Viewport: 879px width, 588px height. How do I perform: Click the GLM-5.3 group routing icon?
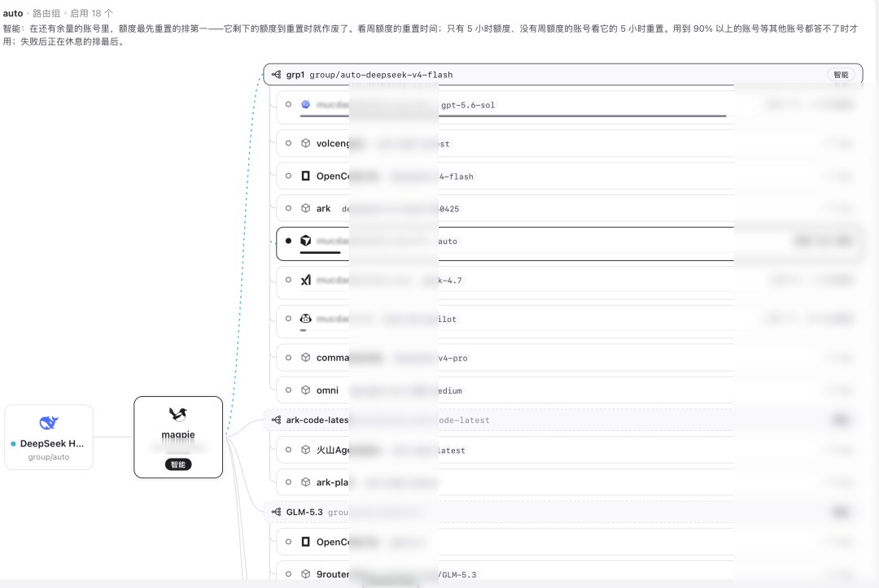[277, 512]
